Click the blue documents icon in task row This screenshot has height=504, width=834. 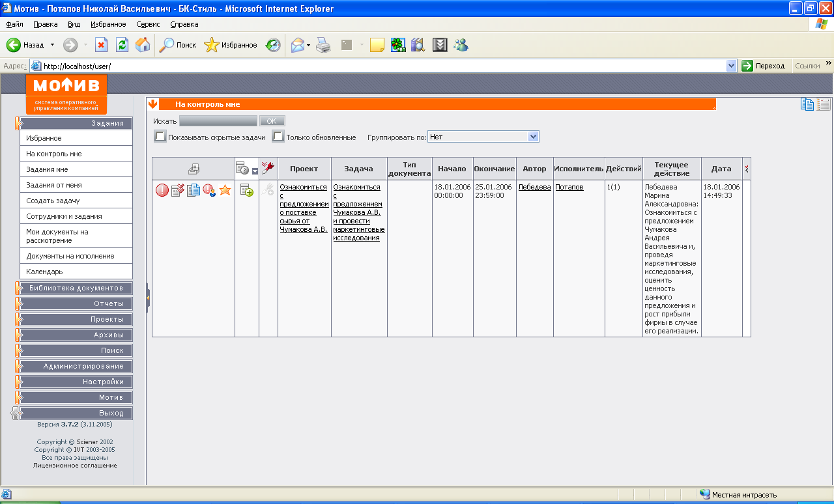(x=194, y=190)
